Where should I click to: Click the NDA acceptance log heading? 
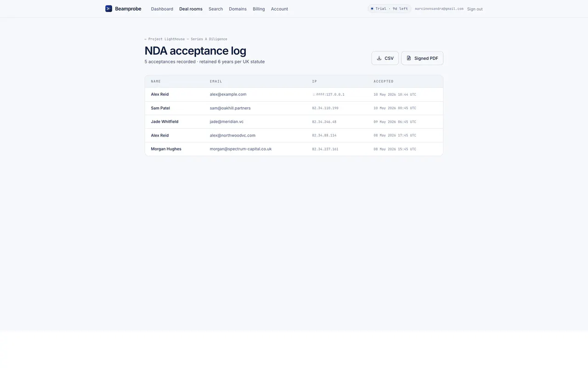pos(195,51)
